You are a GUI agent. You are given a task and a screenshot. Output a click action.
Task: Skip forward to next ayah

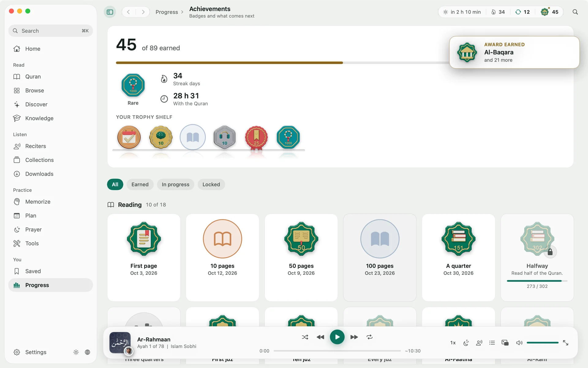pyautogui.click(x=354, y=337)
